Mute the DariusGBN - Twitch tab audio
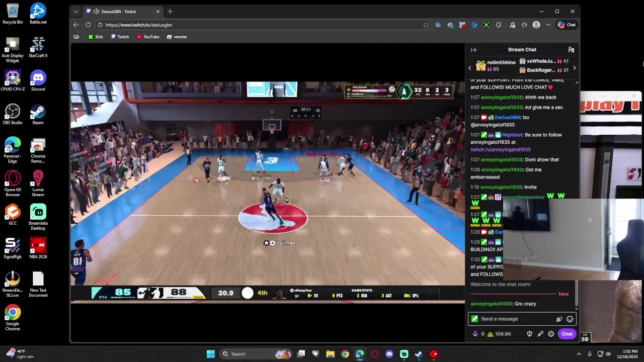This screenshot has height=362, width=644. (96, 12)
